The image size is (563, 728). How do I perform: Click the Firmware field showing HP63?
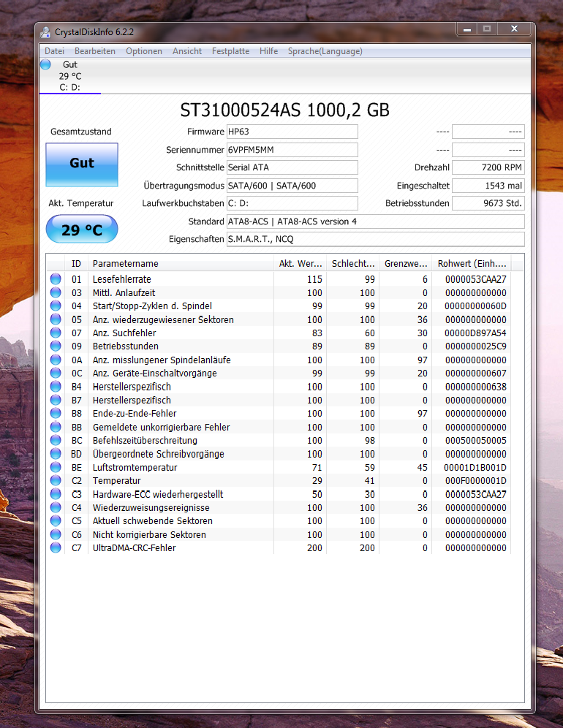292,132
